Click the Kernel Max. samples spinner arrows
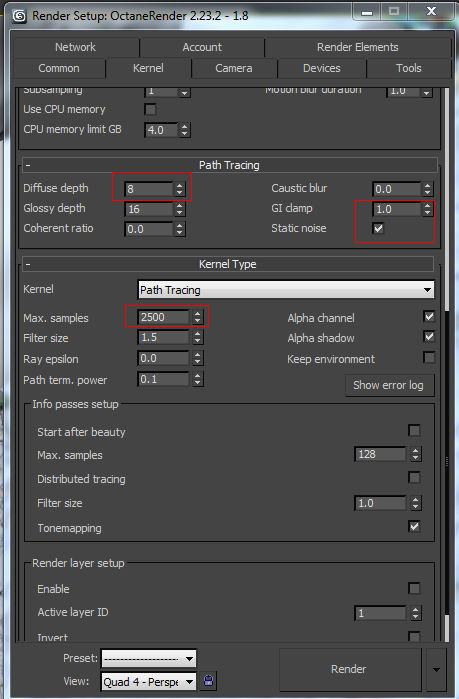Viewport: 459px width, 699px height. coord(197,317)
